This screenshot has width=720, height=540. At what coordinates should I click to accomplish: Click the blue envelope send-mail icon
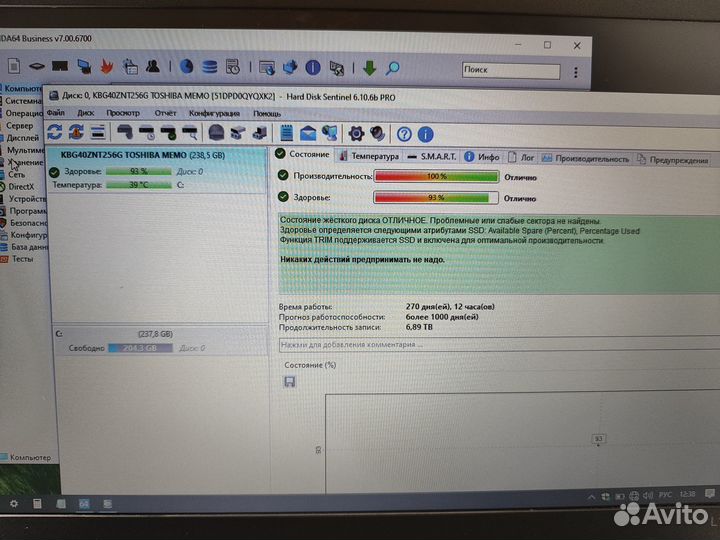pos(308,134)
